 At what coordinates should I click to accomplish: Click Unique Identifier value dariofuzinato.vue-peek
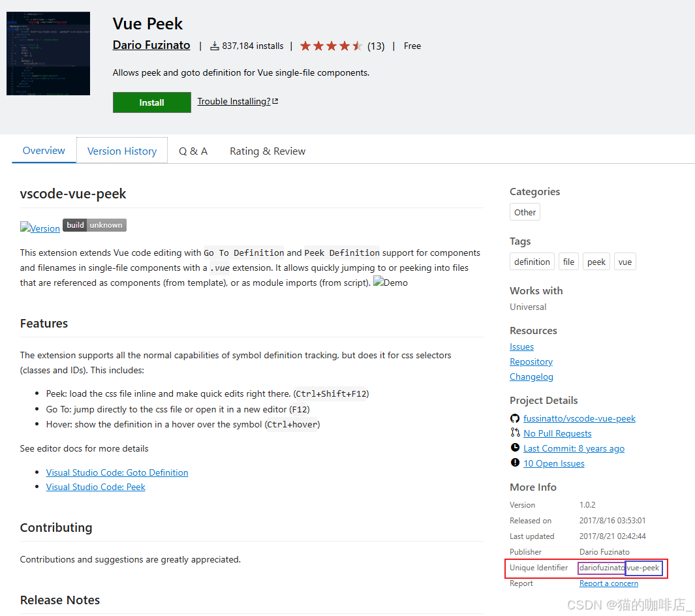[x=619, y=568]
